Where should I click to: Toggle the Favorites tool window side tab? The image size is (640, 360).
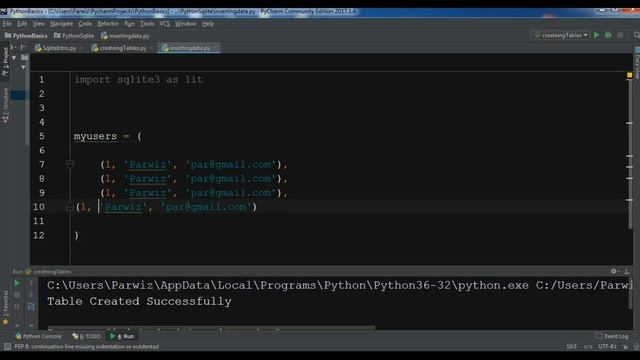click(x=5, y=308)
